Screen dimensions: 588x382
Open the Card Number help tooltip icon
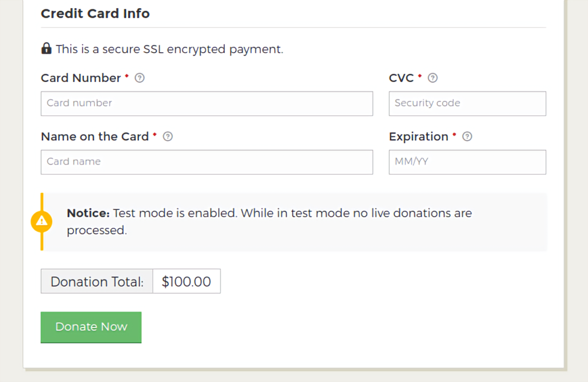[140, 78]
